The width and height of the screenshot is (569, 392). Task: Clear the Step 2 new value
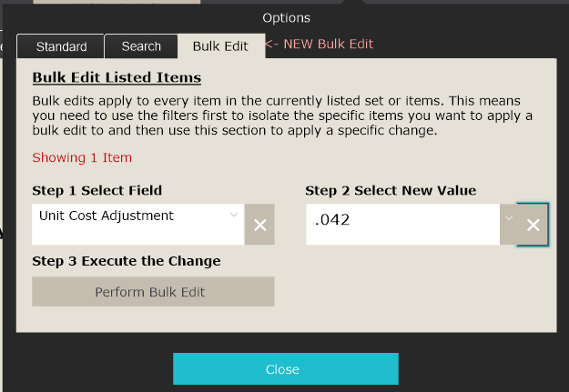[x=533, y=225]
